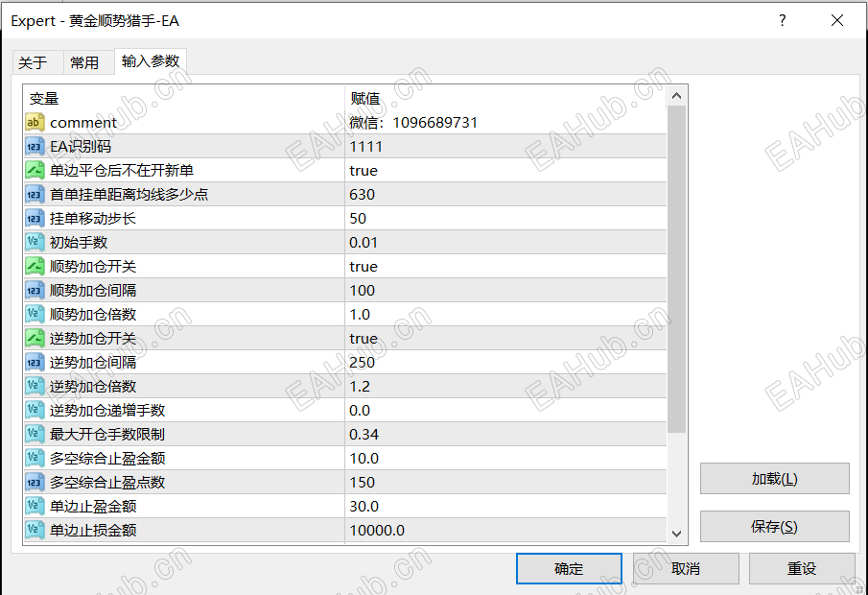
Task: Click the decimal icon beside 最大开仓手数限制
Action: point(35,435)
